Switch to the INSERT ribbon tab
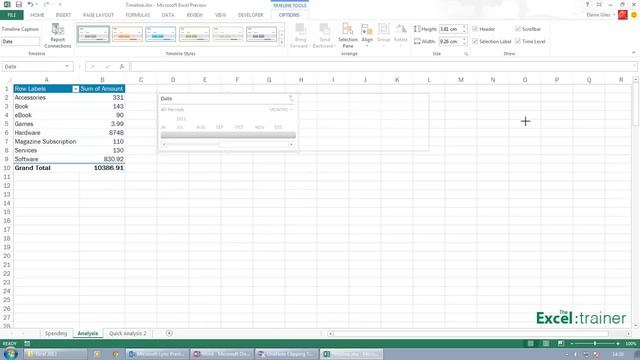The image size is (640, 360). pos(63,15)
